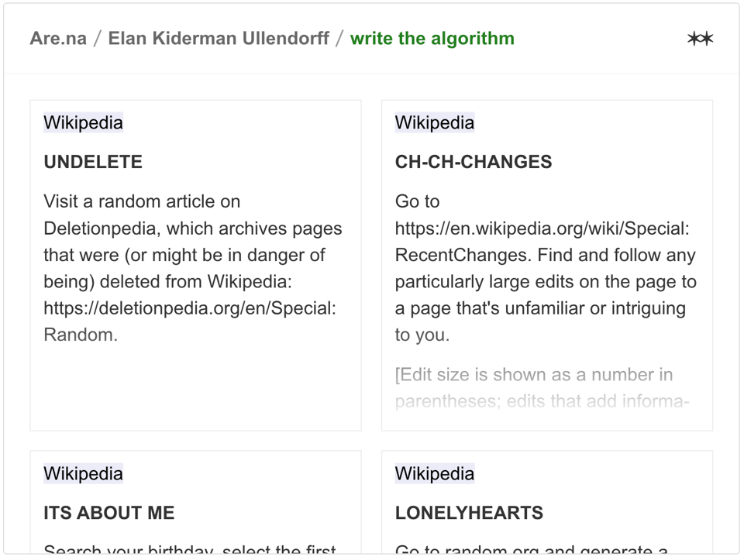The image size is (744, 560).
Task: Open the ITS ABOUT ME block heading
Action: pyautogui.click(x=108, y=513)
